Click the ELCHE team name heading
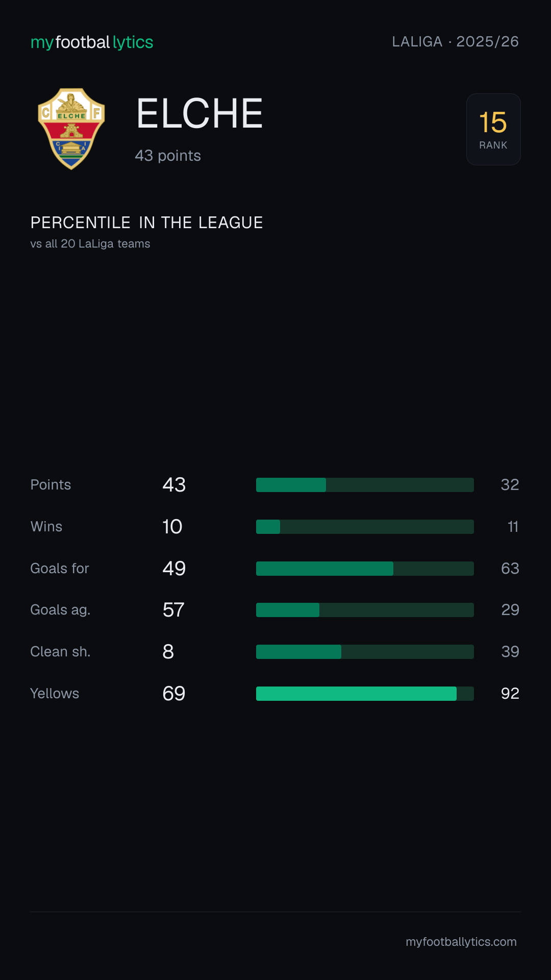The height and width of the screenshot is (980, 551). (x=199, y=113)
